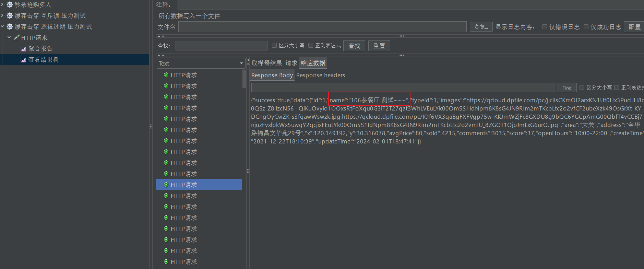This screenshot has height=269, width=644.
Task: Select the 查看结果树 tree item
Action: [x=44, y=60]
